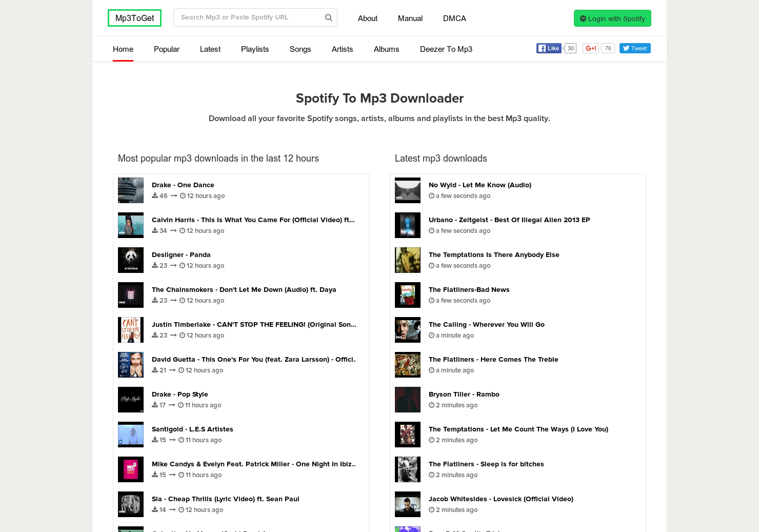Open "Sia - Cheap Thrills (Lyric Video)" download
759x532 pixels.
225,499
